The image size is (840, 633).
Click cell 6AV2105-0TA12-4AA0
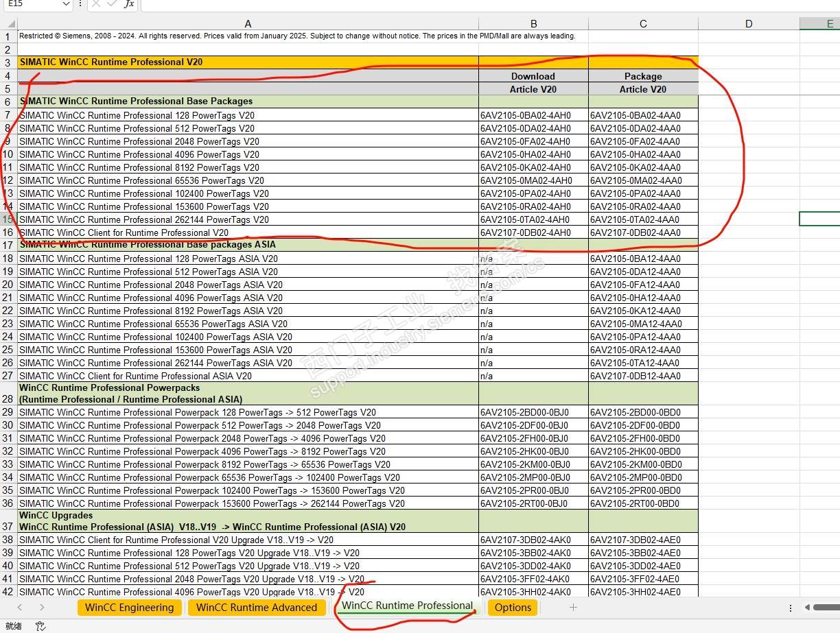(643, 363)
